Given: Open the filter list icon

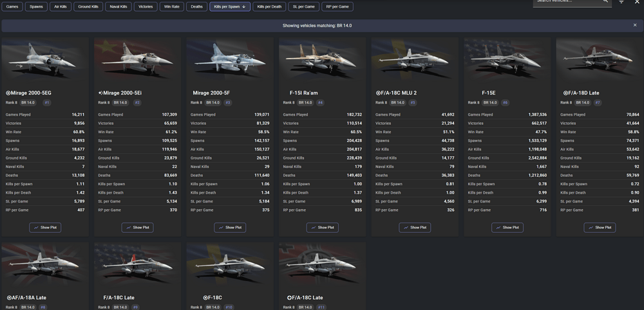Looking at the screenshot, I should tap(621, 2).
